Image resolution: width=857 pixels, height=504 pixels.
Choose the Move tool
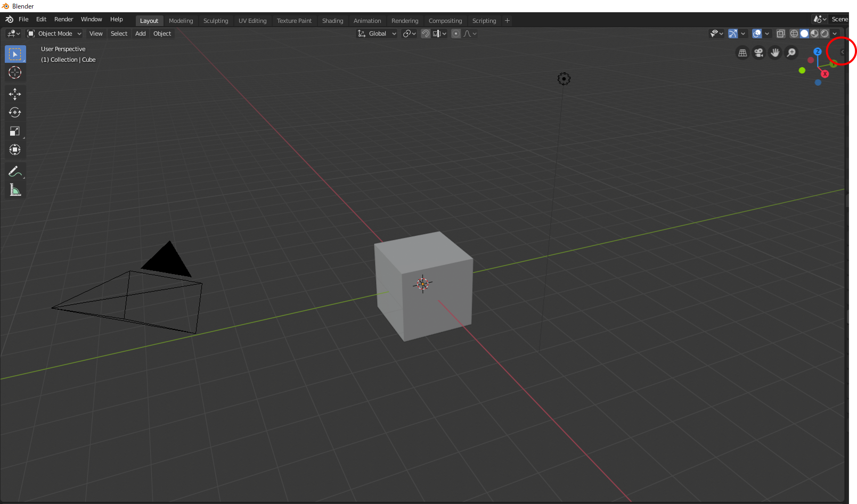coord(15,94)
